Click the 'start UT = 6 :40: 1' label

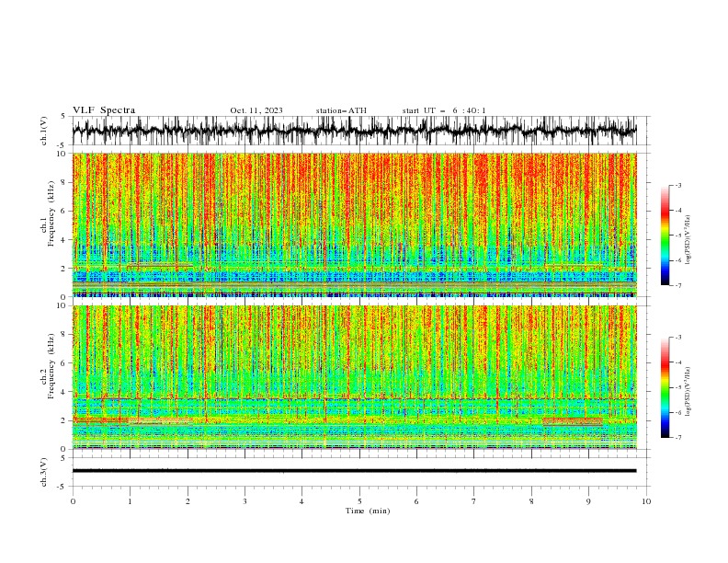pos(444,110)
